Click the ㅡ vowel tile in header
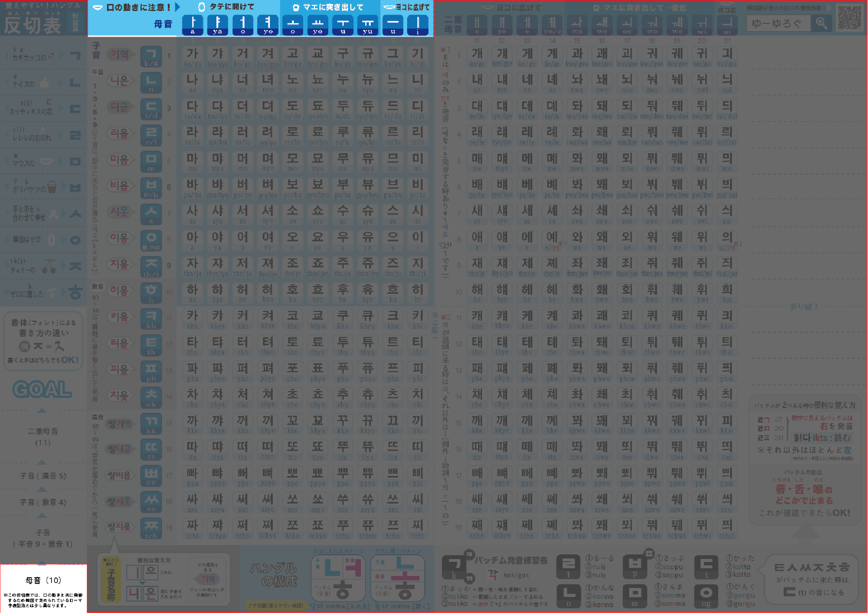Viewport: 868px width, 613px height. 393,25
